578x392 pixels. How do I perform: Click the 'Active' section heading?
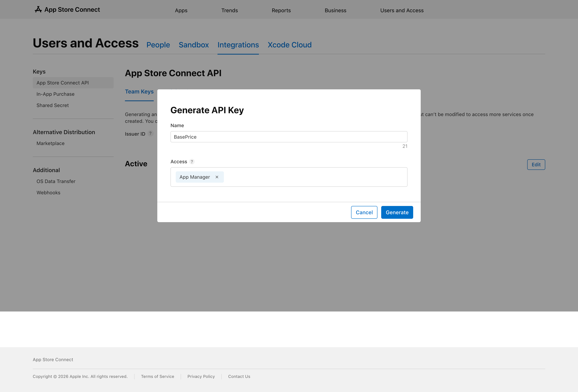pyautogui.click(x=136, y=164)
